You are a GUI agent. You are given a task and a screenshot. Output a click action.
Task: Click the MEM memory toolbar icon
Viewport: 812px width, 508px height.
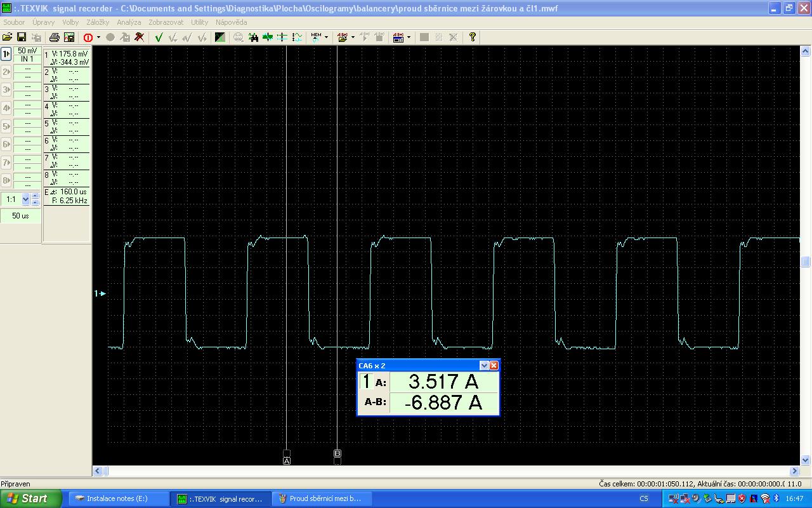316,37
